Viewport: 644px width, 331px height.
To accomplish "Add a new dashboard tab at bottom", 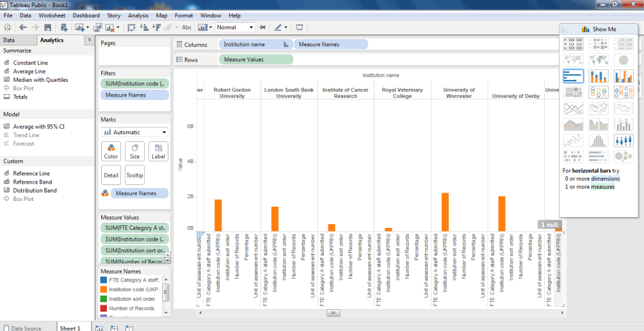I will tap(114, 328).
